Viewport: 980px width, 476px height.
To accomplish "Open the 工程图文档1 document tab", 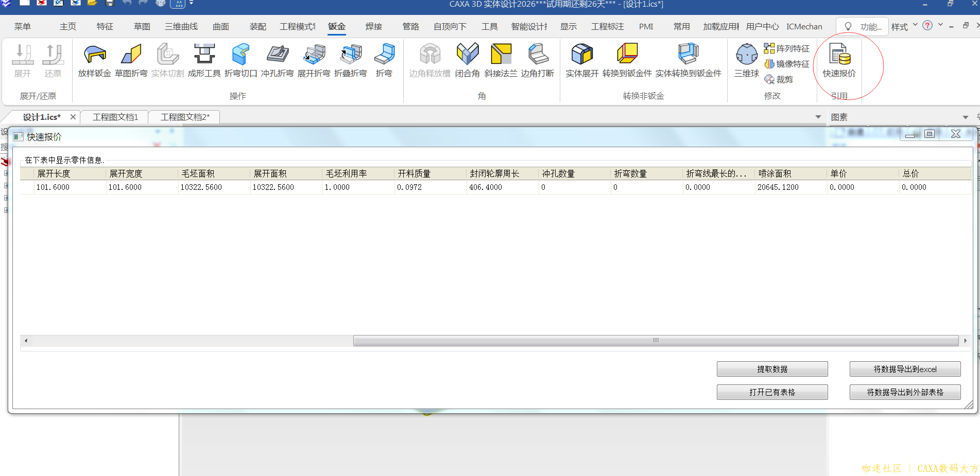I will click(115, 117).
